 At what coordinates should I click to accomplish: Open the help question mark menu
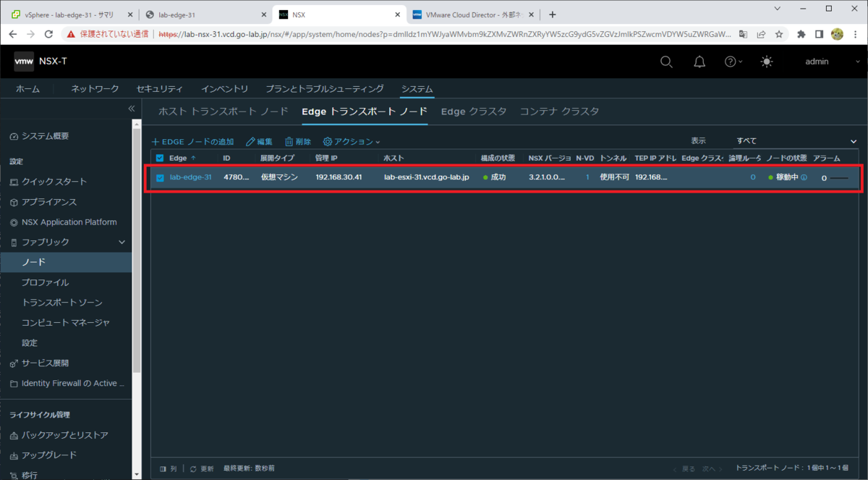point(733,62)
